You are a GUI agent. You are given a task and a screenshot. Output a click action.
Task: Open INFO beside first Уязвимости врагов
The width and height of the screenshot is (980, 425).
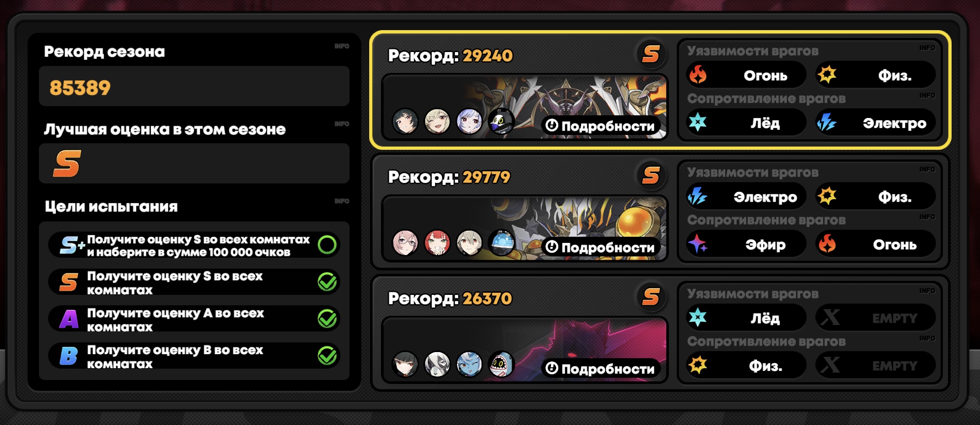[x=927, y=48]
